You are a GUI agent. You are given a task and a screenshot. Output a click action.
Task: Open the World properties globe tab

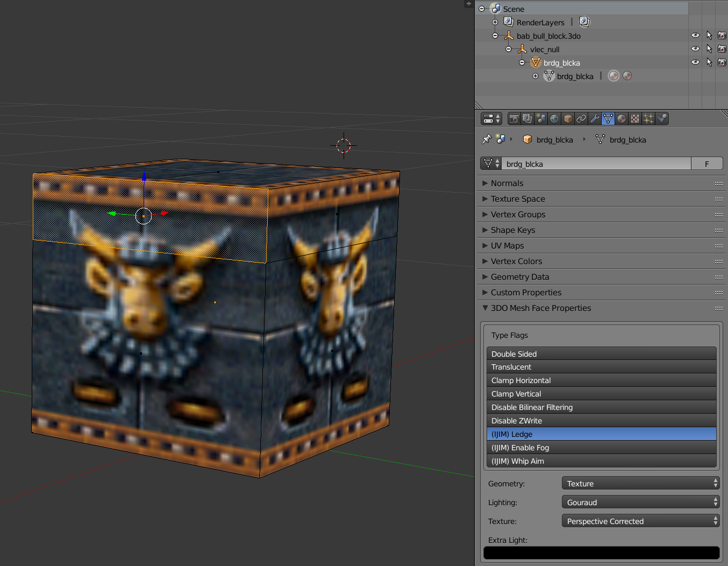coord(554,118)
